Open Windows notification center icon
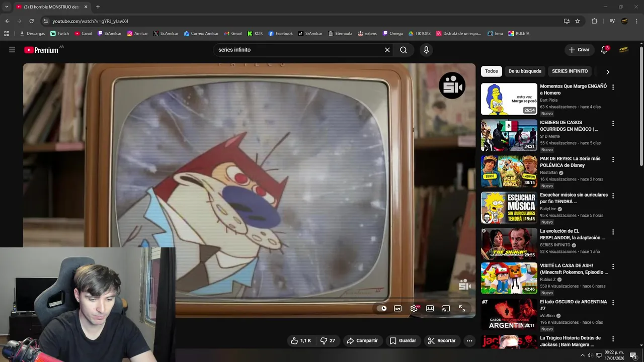Image resolution: width=644 pixels, height=362 pixels. coord(633,355)
